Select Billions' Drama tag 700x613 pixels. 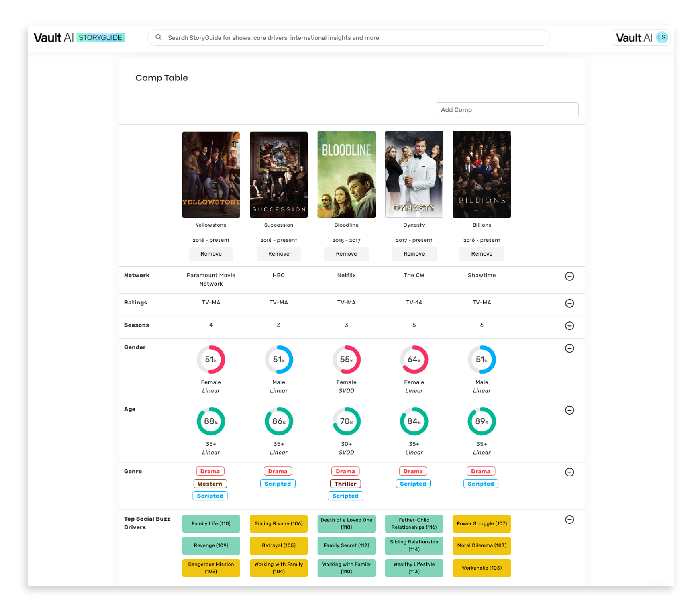(481, 471)
